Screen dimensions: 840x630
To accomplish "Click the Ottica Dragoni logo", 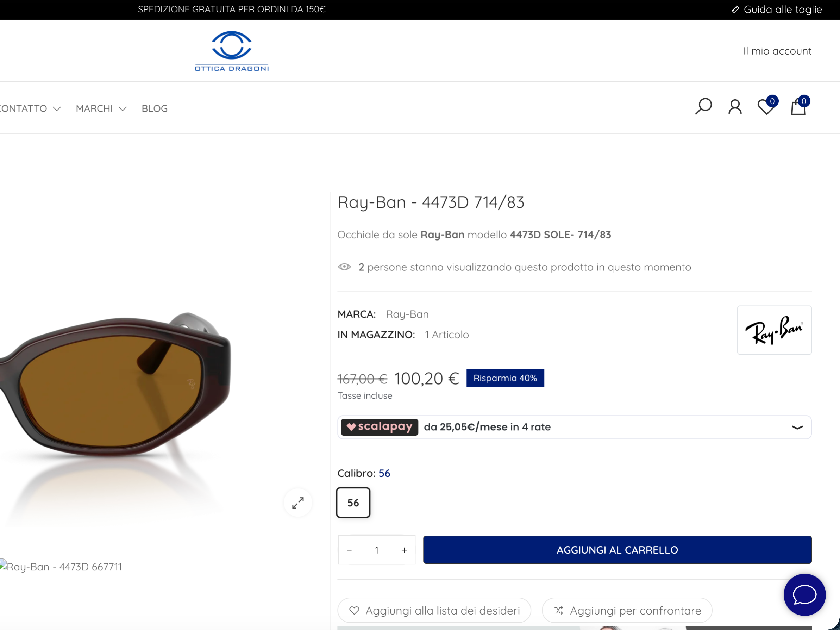I will pos(232,51).
